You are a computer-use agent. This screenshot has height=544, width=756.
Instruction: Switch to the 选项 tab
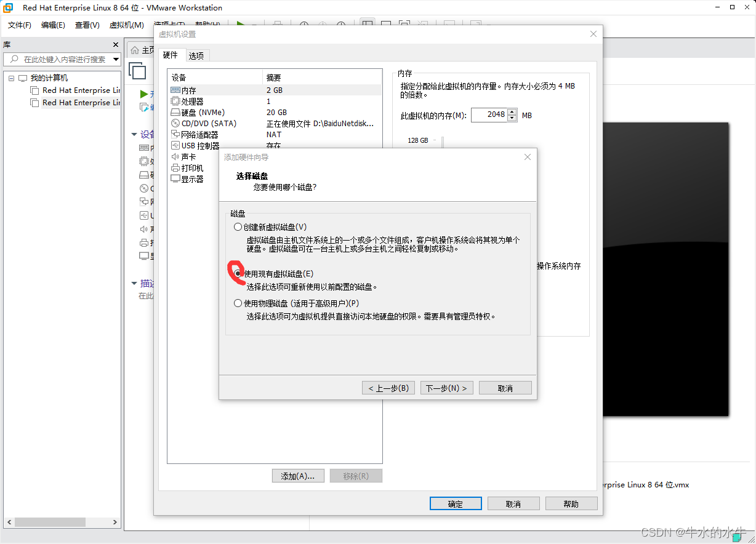(196, 55)
